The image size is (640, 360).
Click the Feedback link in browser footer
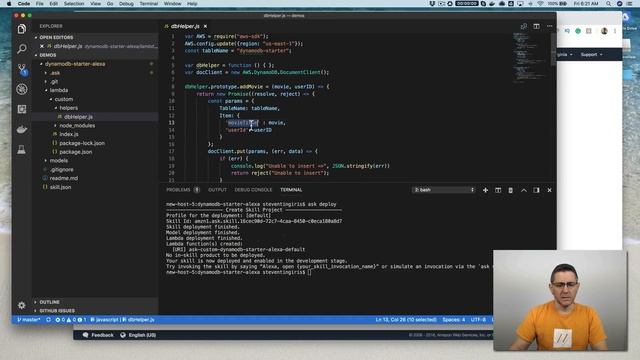click(98, 335)
